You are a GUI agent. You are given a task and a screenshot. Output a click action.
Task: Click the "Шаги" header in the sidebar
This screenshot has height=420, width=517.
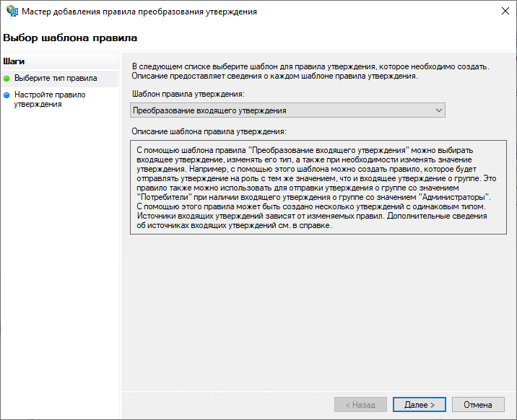(x=14, y=61)
